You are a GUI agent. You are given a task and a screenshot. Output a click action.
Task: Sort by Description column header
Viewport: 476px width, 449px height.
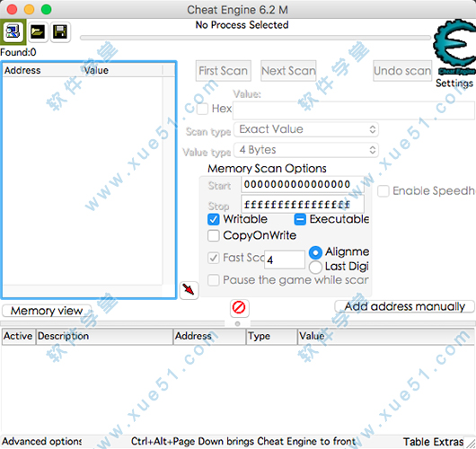(x=104, y=336)
